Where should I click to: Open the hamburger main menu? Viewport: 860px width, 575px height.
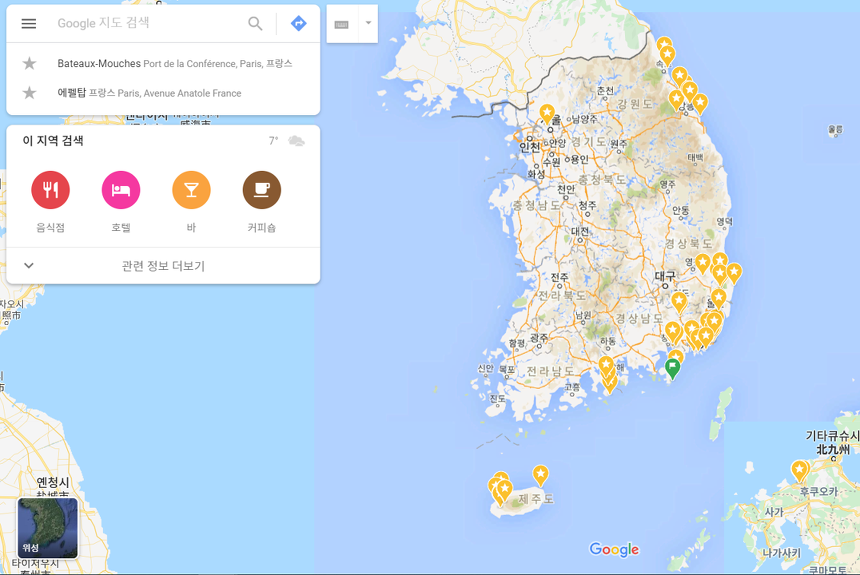coord(29,23)
